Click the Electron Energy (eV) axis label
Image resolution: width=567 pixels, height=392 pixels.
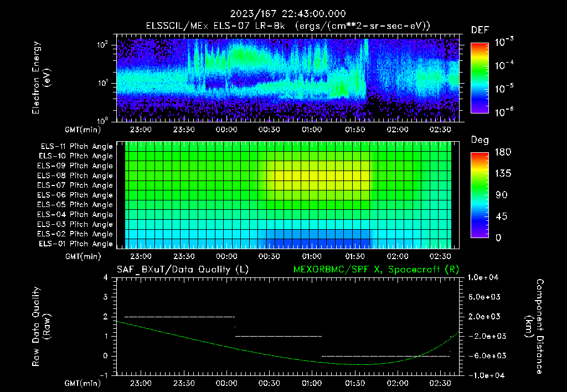(41, 78)
